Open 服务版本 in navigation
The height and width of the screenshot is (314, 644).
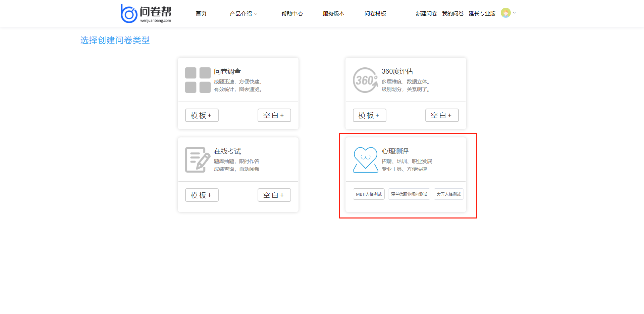[334, 14]
